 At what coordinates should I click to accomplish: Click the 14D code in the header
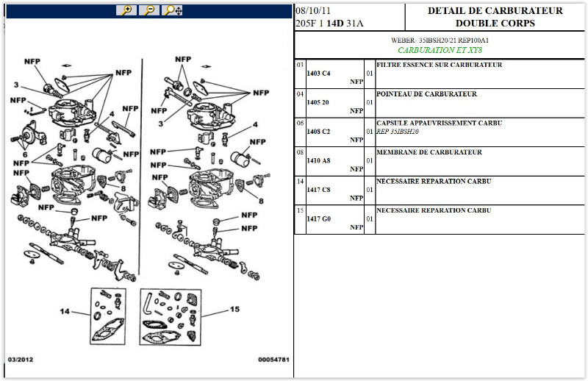[x=335, y=24]
